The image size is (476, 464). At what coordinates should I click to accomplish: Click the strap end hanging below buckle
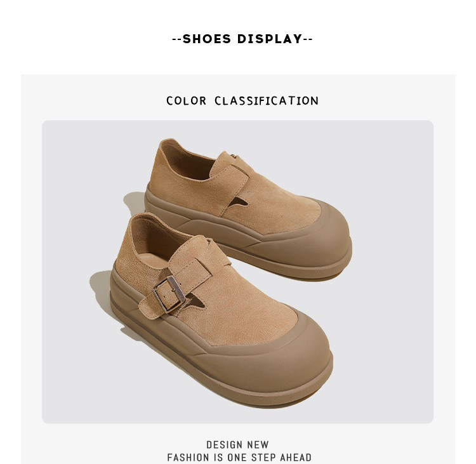(x=151, y=307)
